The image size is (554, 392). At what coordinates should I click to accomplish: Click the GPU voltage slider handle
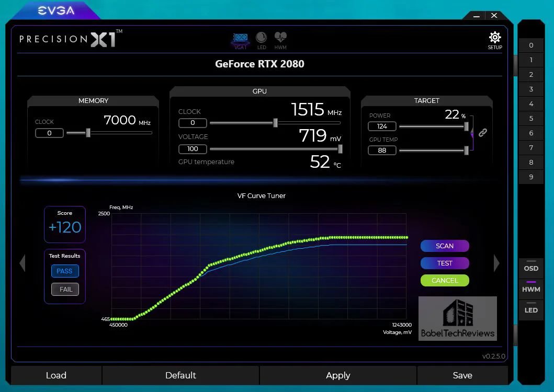tap(340, 149)
